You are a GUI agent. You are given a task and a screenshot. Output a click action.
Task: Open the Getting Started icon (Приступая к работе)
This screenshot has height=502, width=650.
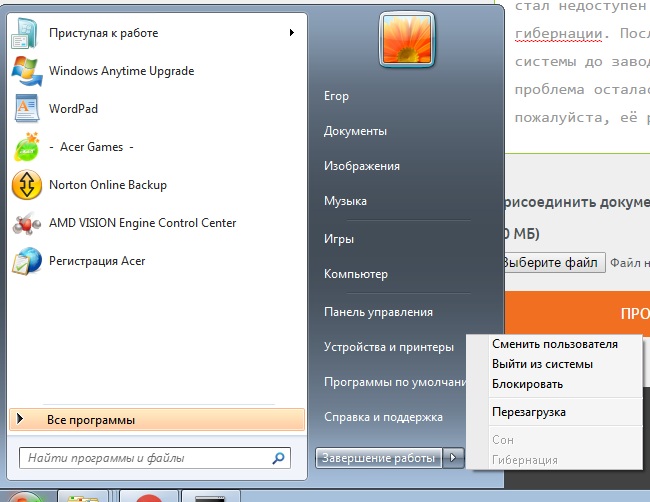click(26, 33)
